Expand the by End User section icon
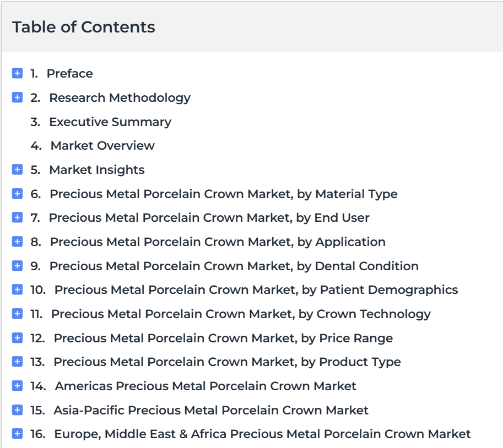The width and height of the screenshot is (503, 448). [x=17, y=217]
